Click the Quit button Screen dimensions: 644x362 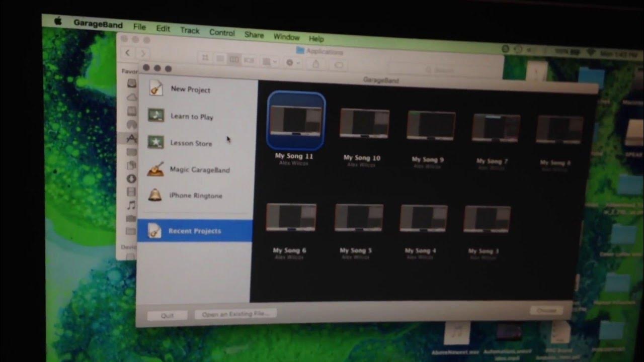[167, 315]
